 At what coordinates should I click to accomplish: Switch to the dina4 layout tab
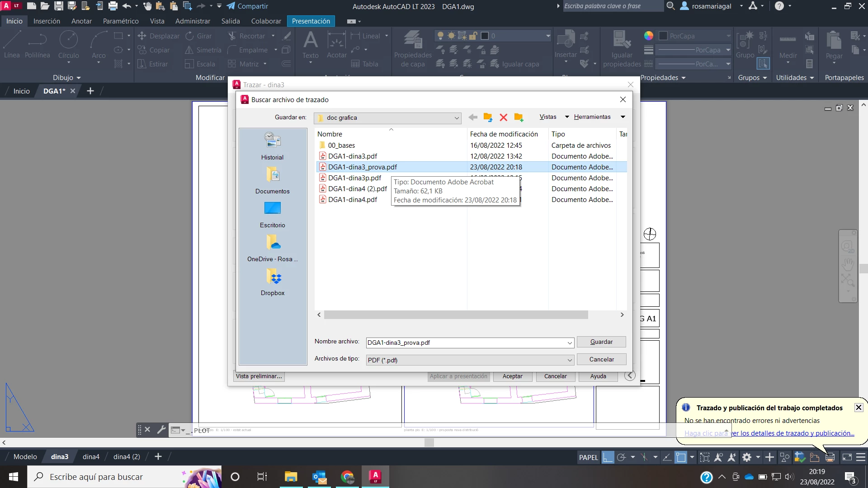(91, 457)
